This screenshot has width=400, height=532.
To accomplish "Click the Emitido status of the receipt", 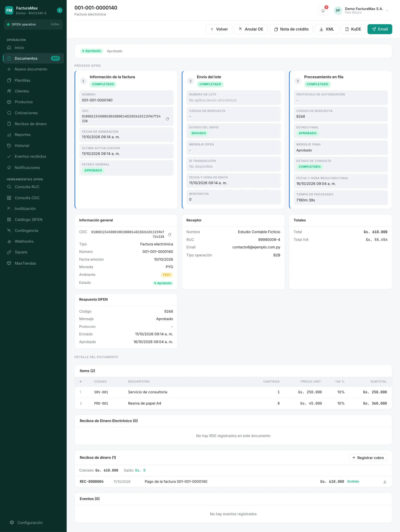I will pos(353,482).
